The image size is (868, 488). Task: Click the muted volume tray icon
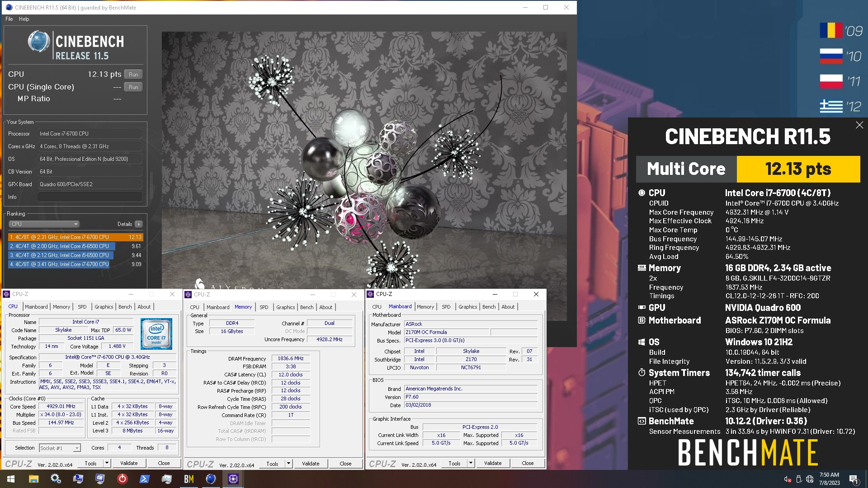[787, 479]
